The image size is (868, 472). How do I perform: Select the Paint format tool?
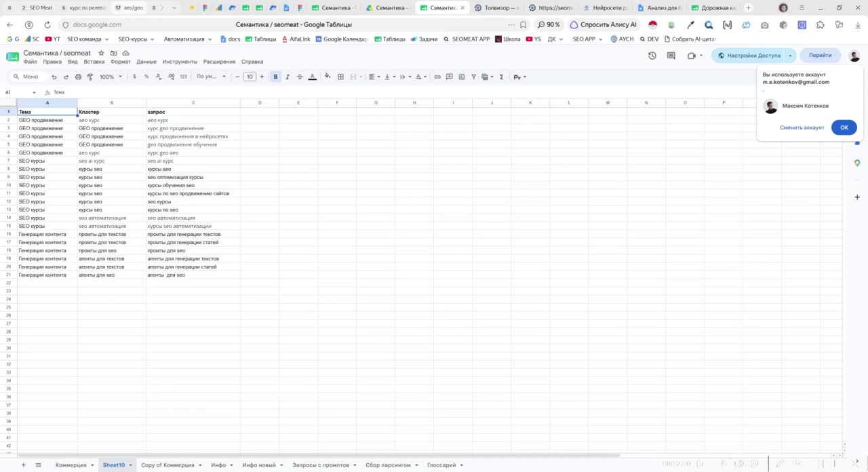click(90, 77)
